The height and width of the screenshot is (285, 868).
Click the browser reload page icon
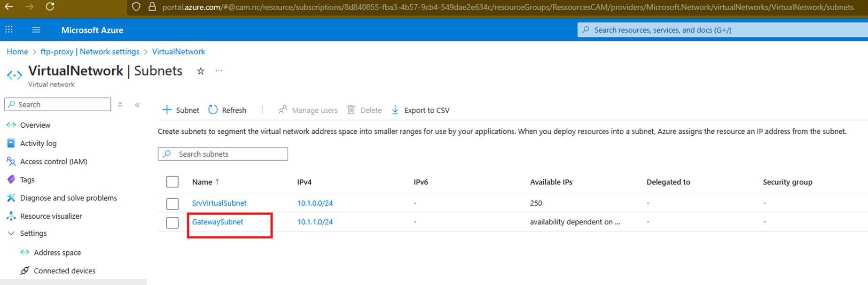(x=50, y=7)
